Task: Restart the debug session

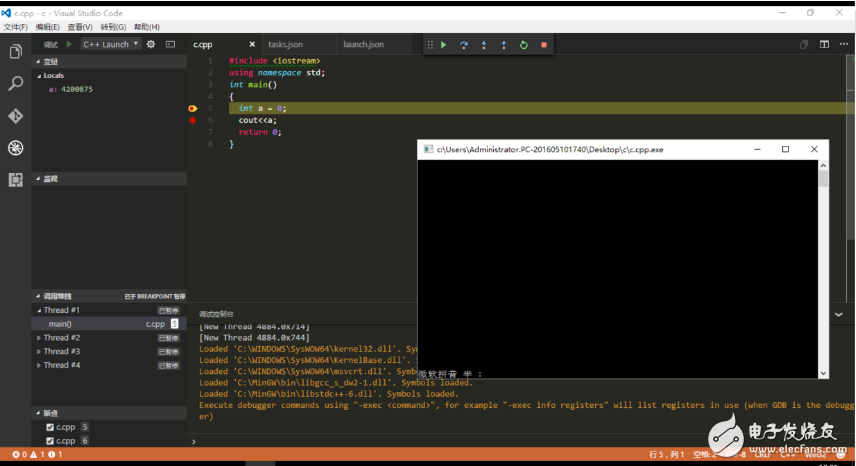Action: (x=524, y=45)
